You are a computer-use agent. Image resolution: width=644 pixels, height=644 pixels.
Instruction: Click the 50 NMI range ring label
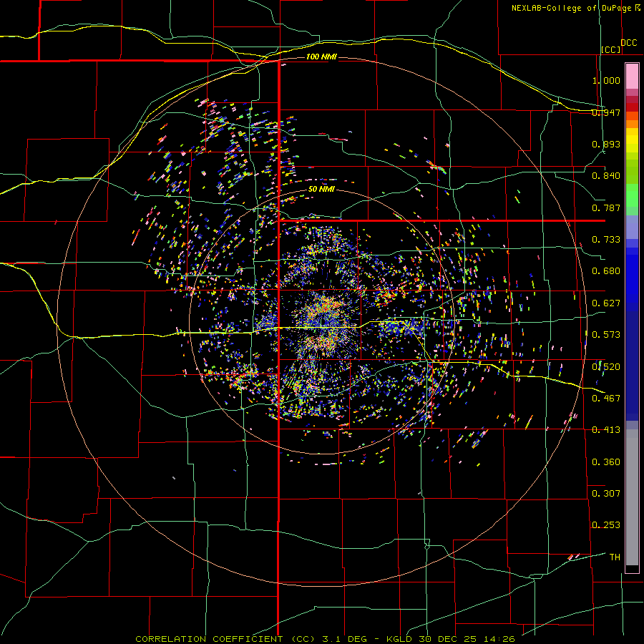[x=321, y=190]
